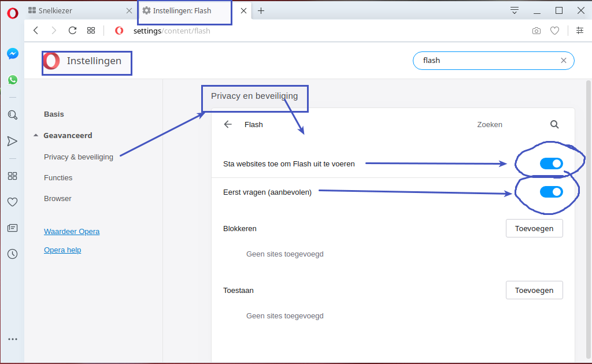Image resolution: width=592 pixels, height=364 pixels.
Task: Open Speed Dial from the toolbar grid icon
Action: coord(91,31)
